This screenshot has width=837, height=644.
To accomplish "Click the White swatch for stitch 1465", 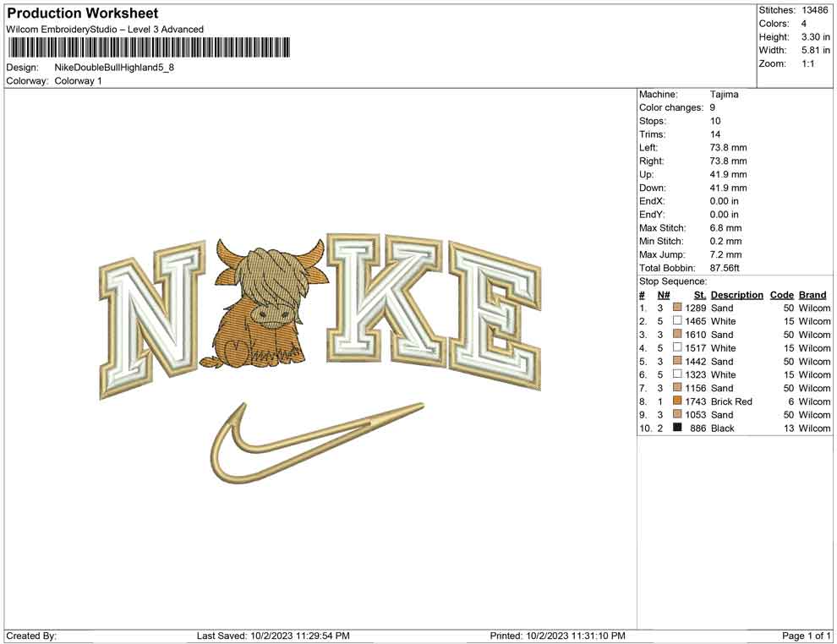I will click(677, 320).
